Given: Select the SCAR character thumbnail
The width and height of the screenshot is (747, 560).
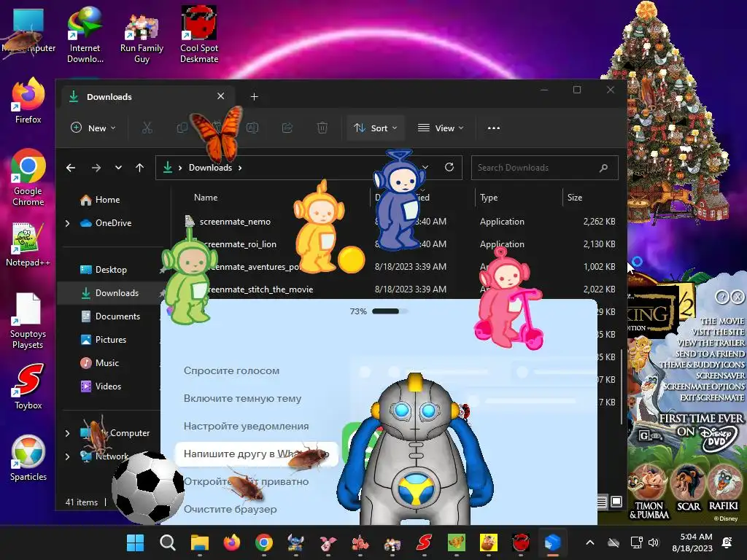Looking at the screenshot, I should point(689,487).
